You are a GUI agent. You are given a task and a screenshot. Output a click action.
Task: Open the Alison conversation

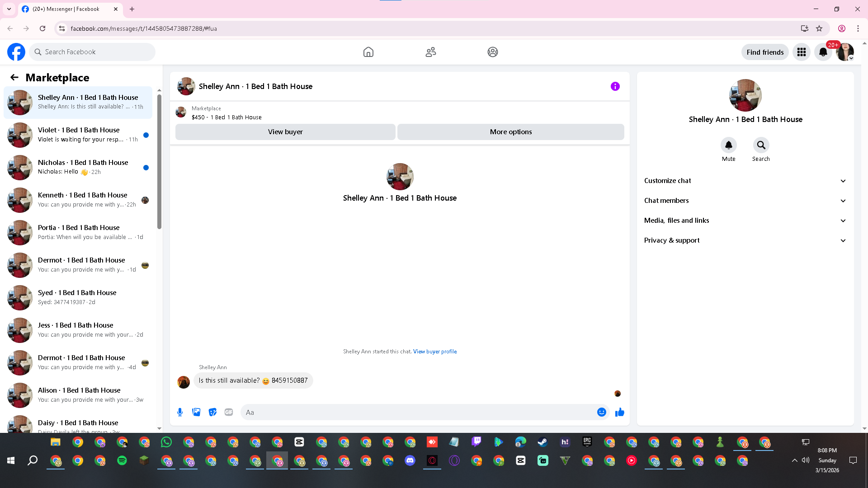click(78, 395)
